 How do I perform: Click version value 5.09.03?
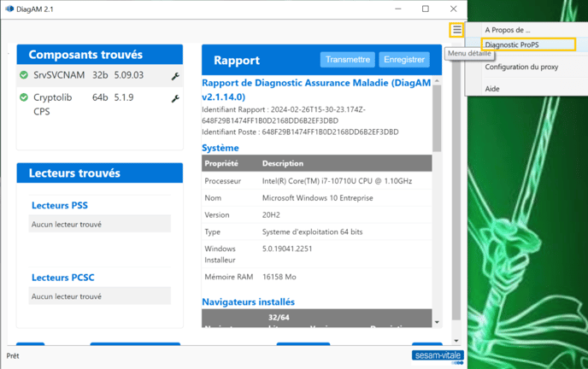pos(128,75)
